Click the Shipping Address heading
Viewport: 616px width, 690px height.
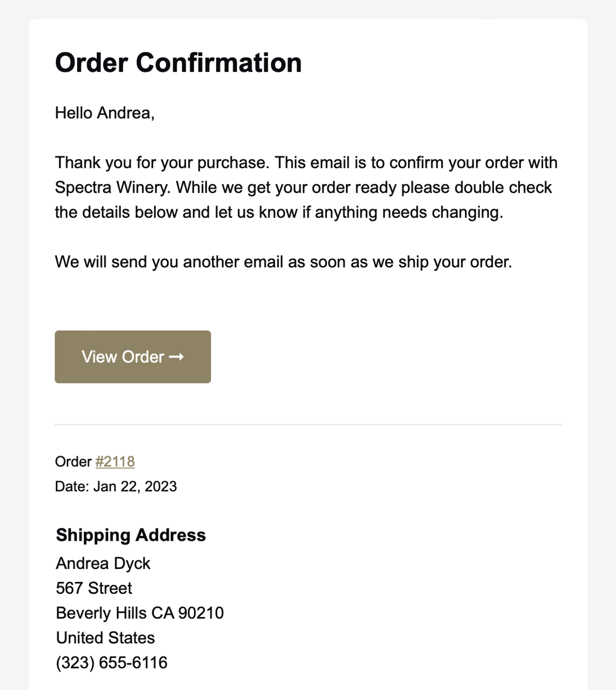click(x=131, y=535)
